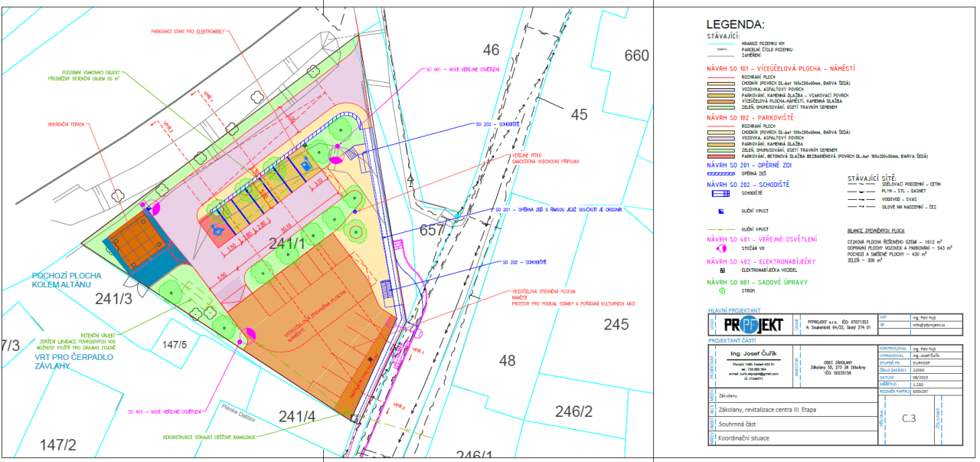Click the parcel label 660
The width and height of the screenshot is (980, 462).
coord(636,55)
